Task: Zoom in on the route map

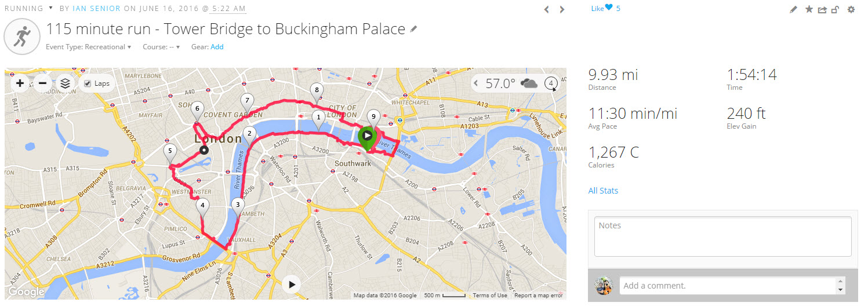Action: (x=20, y=83)
